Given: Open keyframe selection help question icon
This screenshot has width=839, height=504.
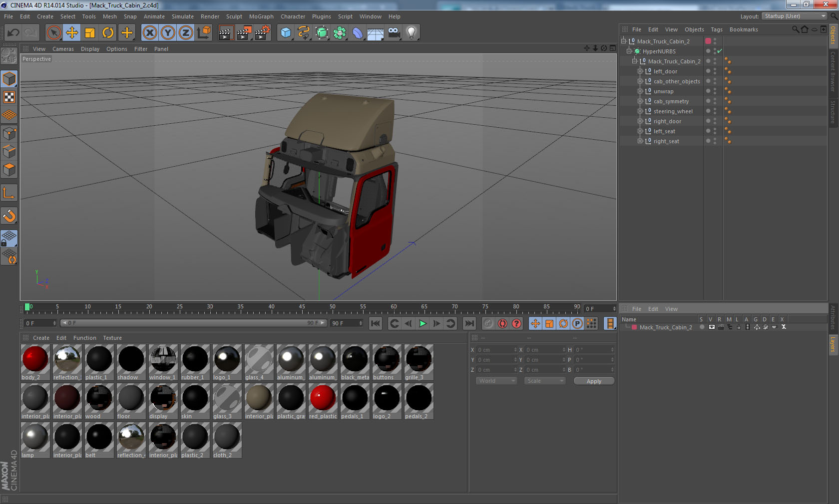Looking at the screenshot, I should 516,323.
